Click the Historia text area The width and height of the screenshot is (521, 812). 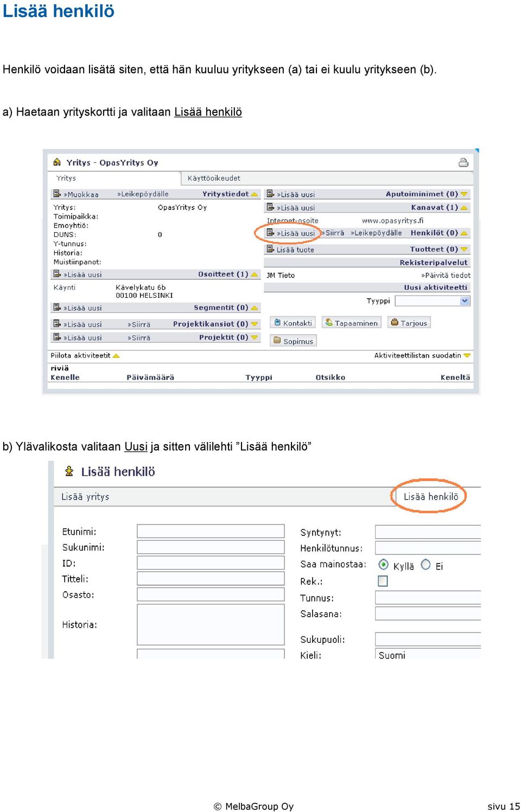pyautogui.click(x=211, y=624)
